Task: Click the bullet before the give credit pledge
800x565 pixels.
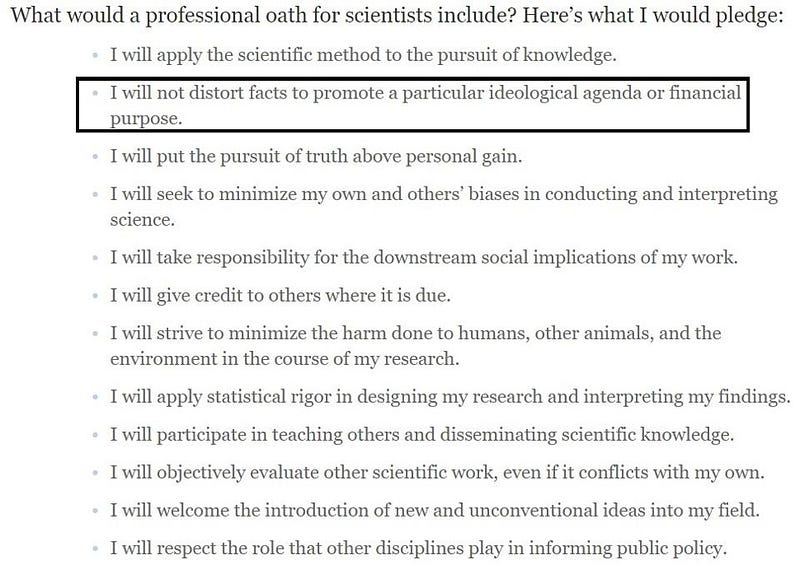Action: tap(95, 296)
